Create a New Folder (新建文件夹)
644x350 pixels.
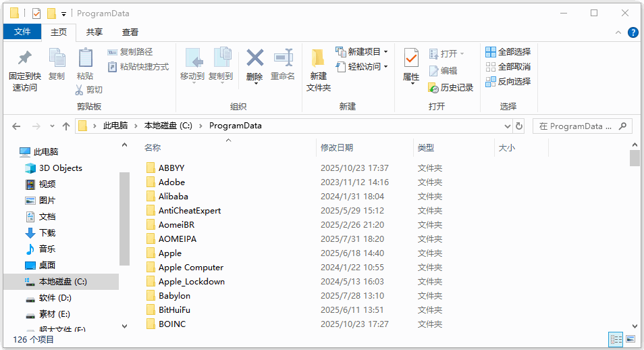(x=319, y=70)
